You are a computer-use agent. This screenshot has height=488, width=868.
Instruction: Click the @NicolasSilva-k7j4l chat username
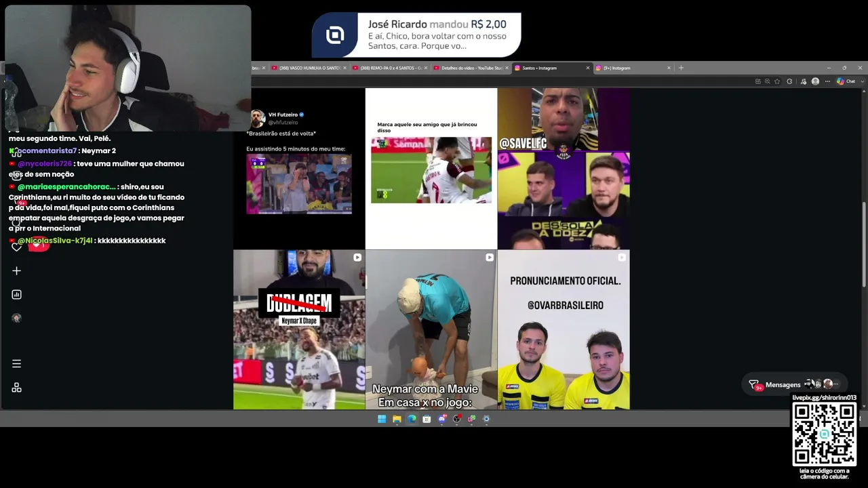55,241
